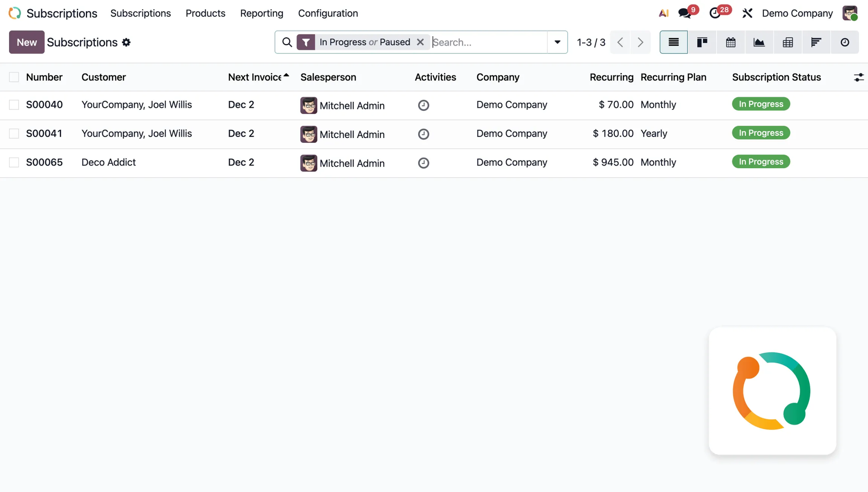The width and height of the screenshot is (868, 492).
Task: Click the gear icon next to Subscriptions title
Action: tap(126, 42)
